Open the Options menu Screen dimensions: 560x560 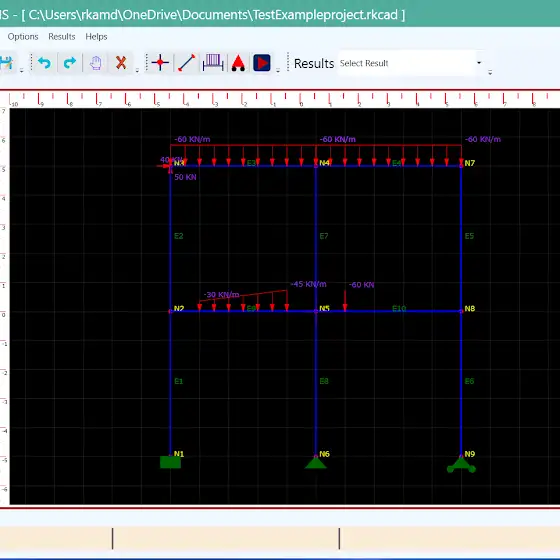(x=23, y=36)
